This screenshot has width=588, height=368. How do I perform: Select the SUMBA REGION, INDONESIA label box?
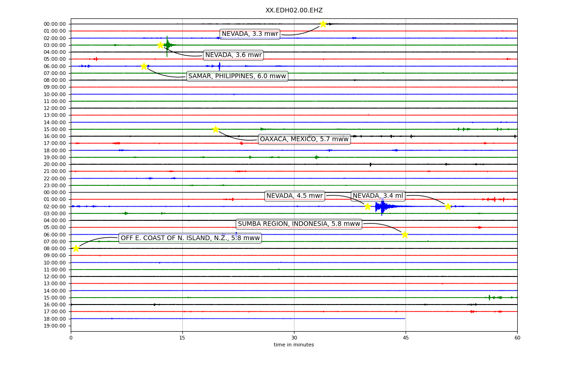pyautogui.click(x=299, y=224)
